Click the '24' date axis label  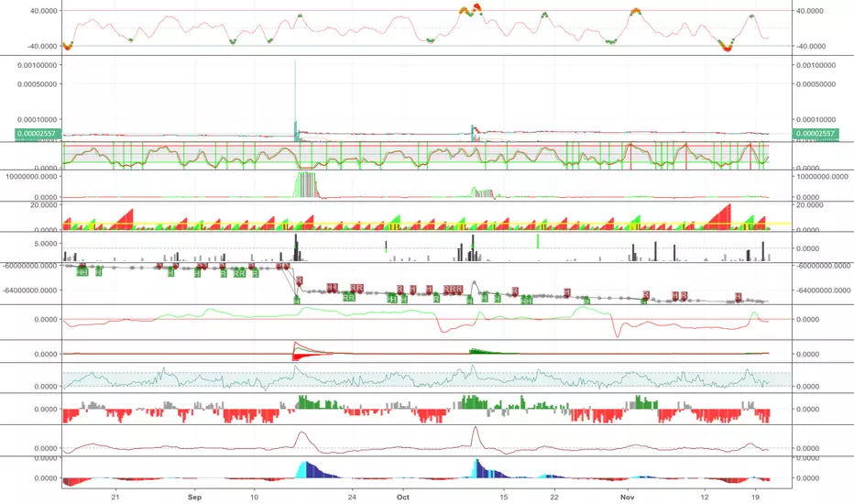pyautogui.click(x=353, y=497)
